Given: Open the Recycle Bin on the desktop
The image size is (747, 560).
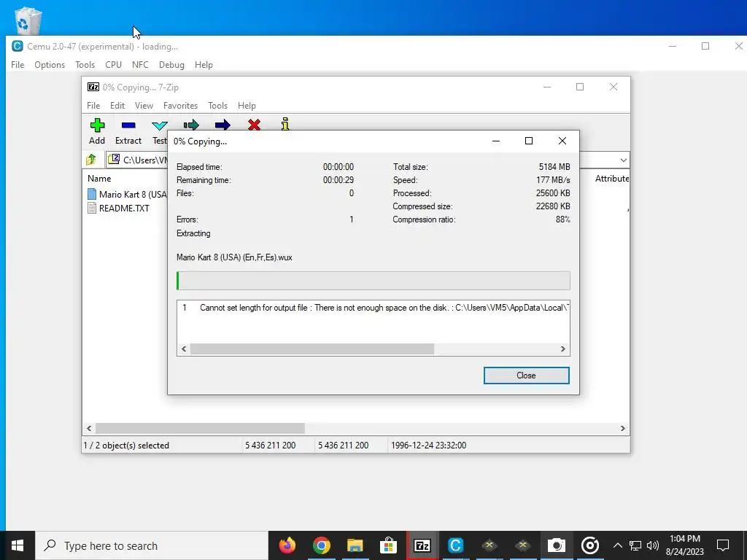Looking at the screenshot, I should (x=28, y=20).
